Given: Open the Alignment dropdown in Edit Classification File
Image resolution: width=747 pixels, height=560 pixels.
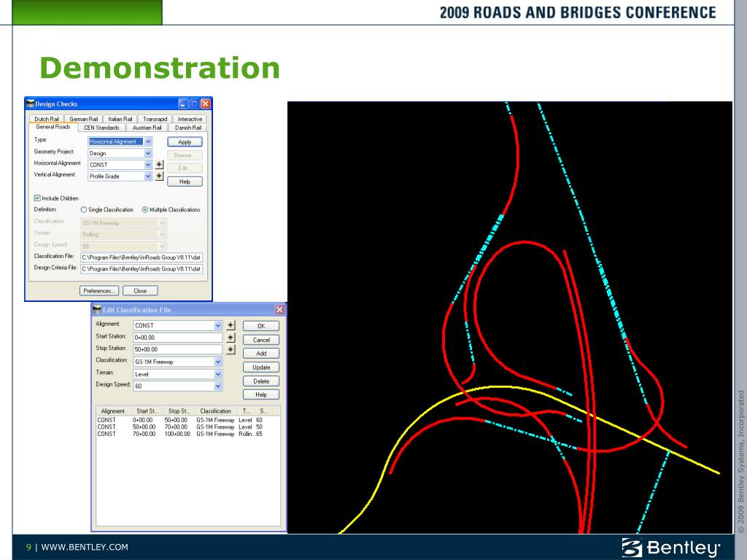Looking at the screenshot, I should (217, 325).
